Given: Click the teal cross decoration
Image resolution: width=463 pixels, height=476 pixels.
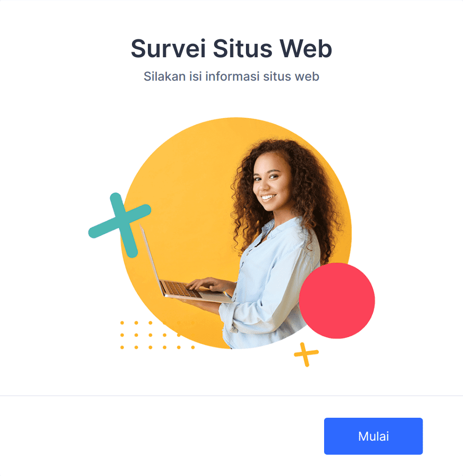Looking at the screenshot, I should [x=120, y=225].
